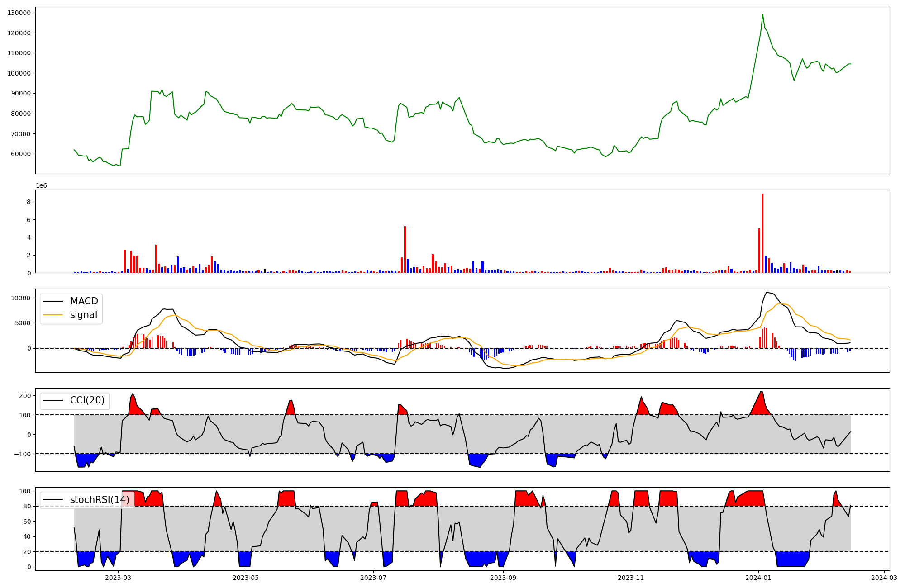Click the 2024-01 x-axis date label
Screen dimensions: 905x588
coord(758,578)
